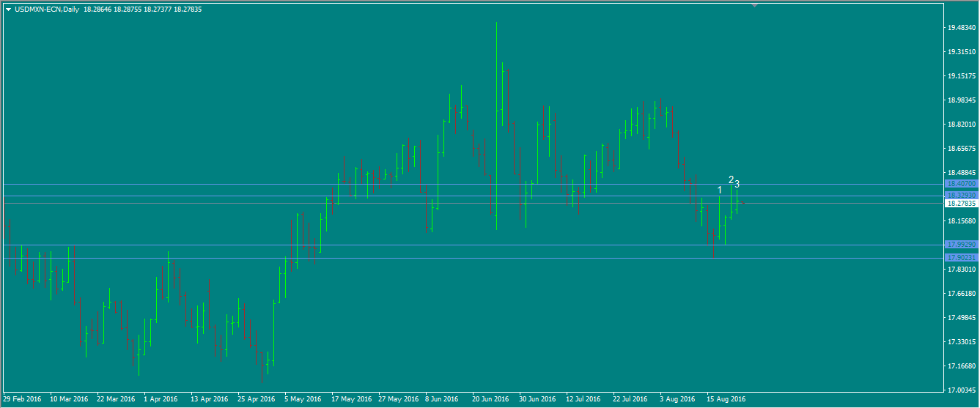The width and height of the screenshot is (980, 408).
Task: Click the 18.82010 price scale label
Action: (x=961, y=125)
